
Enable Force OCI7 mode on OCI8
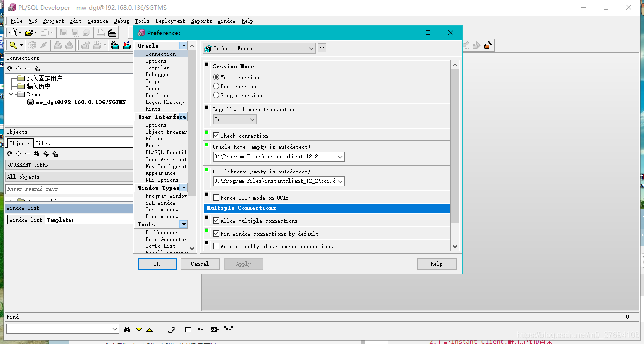216,198
